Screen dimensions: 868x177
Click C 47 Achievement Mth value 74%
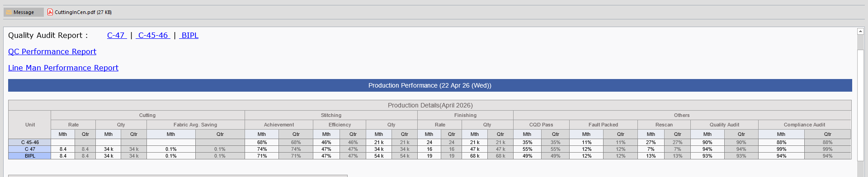(x=262, y=149)
